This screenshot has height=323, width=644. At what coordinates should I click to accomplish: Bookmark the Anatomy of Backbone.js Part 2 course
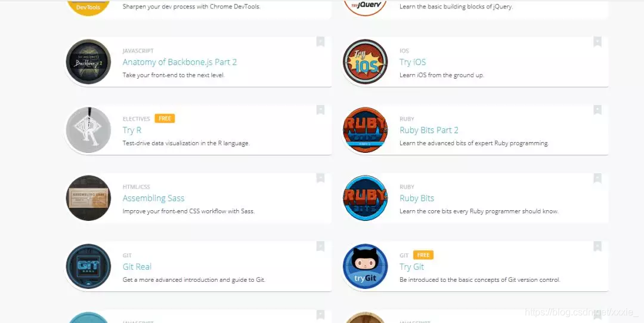tap(320, 42)
